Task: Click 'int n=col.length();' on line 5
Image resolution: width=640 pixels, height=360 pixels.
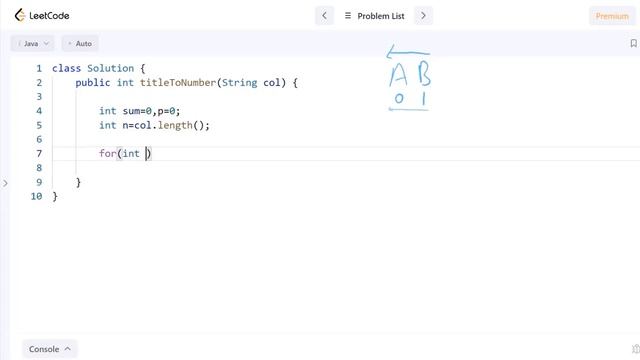Action: click(x=154, y=125)
